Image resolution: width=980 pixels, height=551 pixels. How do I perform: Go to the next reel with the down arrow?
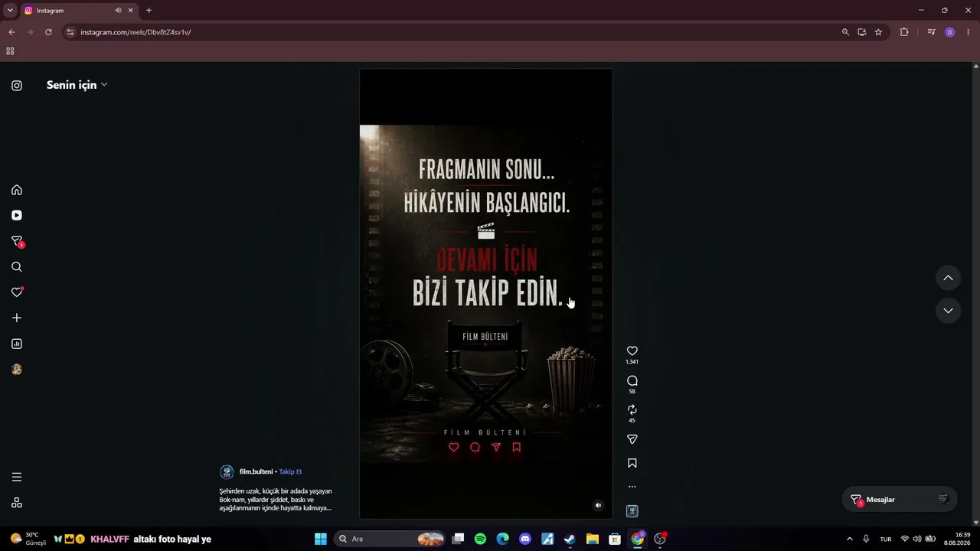pyautogui.click(x=948, y=311)
